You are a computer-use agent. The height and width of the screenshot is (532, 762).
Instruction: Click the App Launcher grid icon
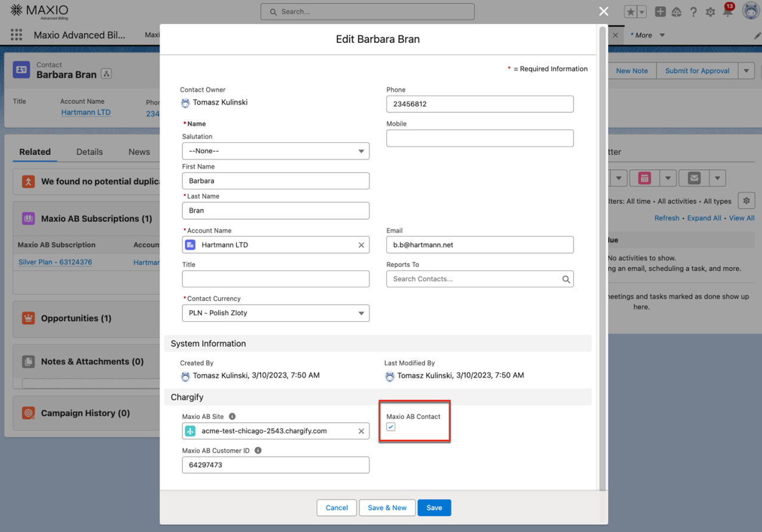click(16, 35)
